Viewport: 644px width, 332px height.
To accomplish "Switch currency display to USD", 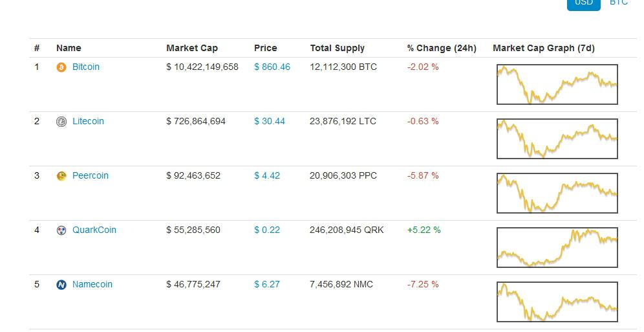I will (583, 3).
